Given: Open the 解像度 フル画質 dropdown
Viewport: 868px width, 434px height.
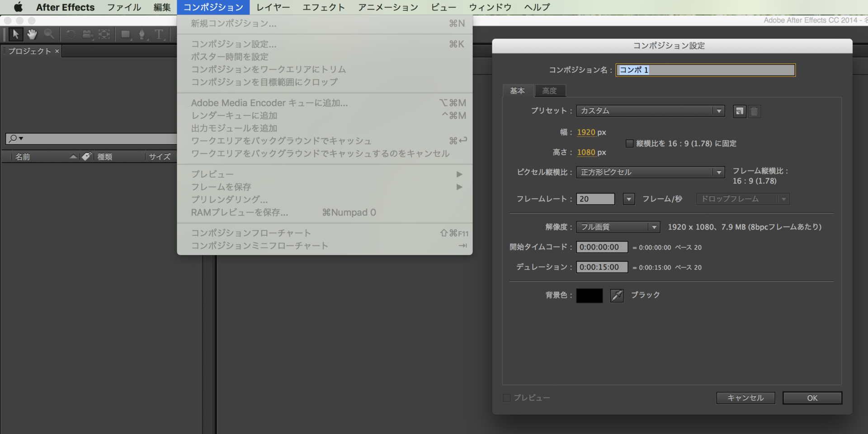Looking at the screenshot, I should click(618, 227).
